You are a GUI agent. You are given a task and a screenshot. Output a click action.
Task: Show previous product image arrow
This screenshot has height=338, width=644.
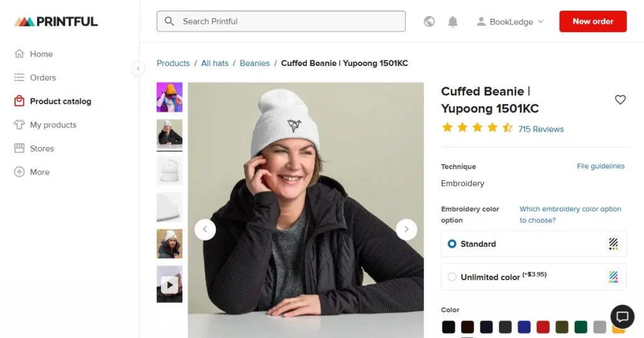click(205, 229)
